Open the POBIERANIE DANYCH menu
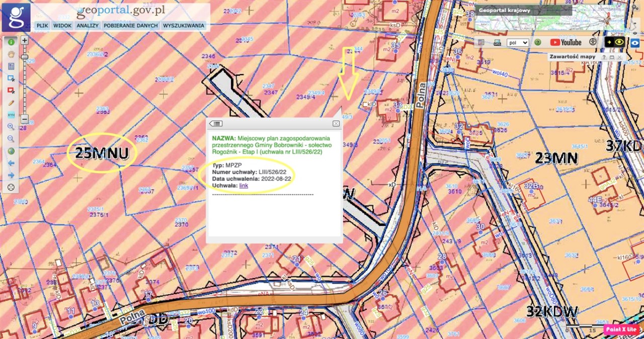The width and height of the screenshot is (644, 339). click(x=131, y=26)
